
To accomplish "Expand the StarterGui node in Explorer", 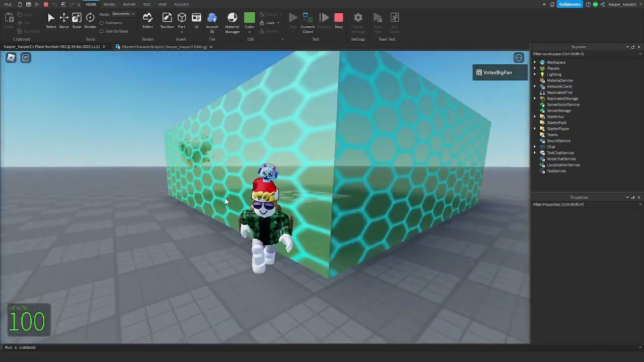I will click(x=535, y=117).
